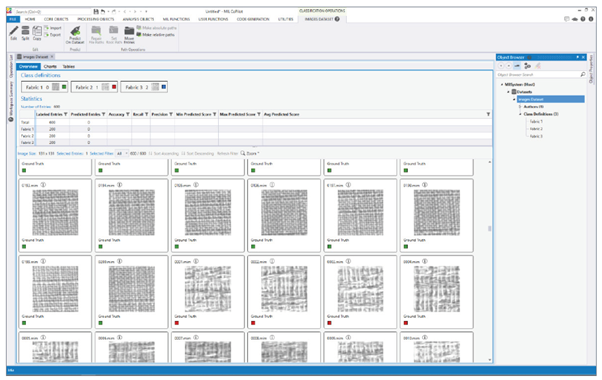Expand the Authors tree node
The image size is (602, 380).
pos(520,107)
